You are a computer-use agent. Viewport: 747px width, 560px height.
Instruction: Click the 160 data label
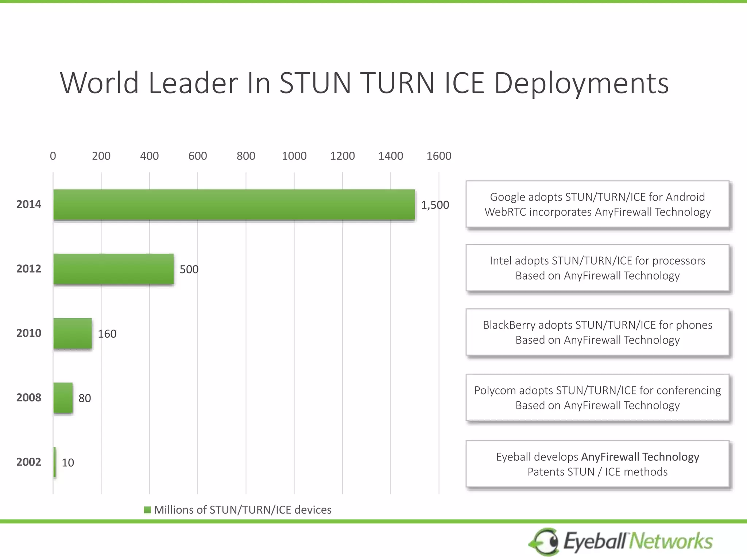(107, 334)
